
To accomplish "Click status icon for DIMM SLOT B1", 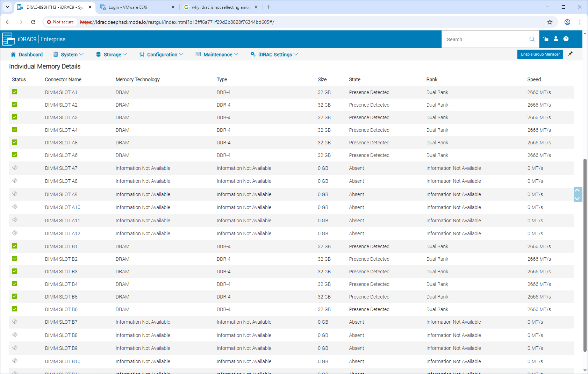I will pos(14,246).
